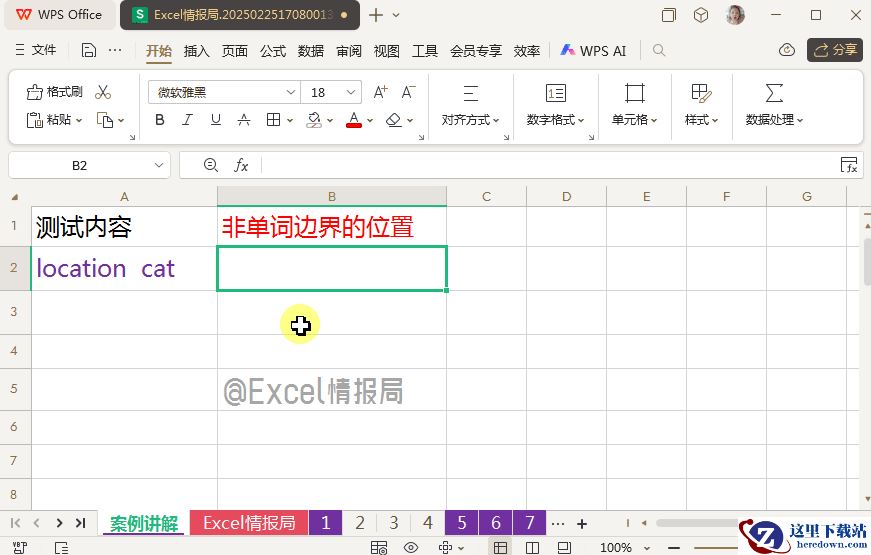Screen dimensions: 871x555
Task: Click the user avatar picture
Action: coord(735,15)
